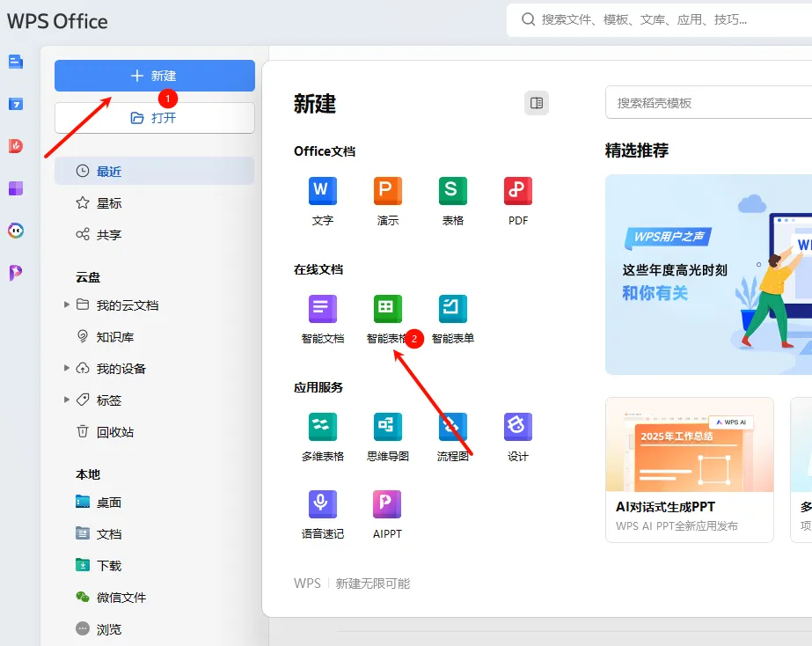
Task: Create a 智能表单 form
Action: coord(452,319)
